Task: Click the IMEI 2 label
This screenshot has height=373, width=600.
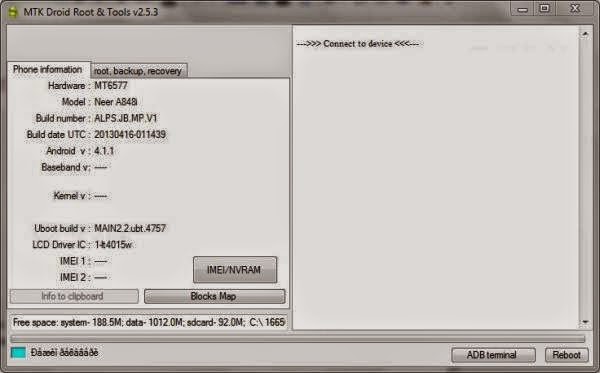Action: [75, 277]
